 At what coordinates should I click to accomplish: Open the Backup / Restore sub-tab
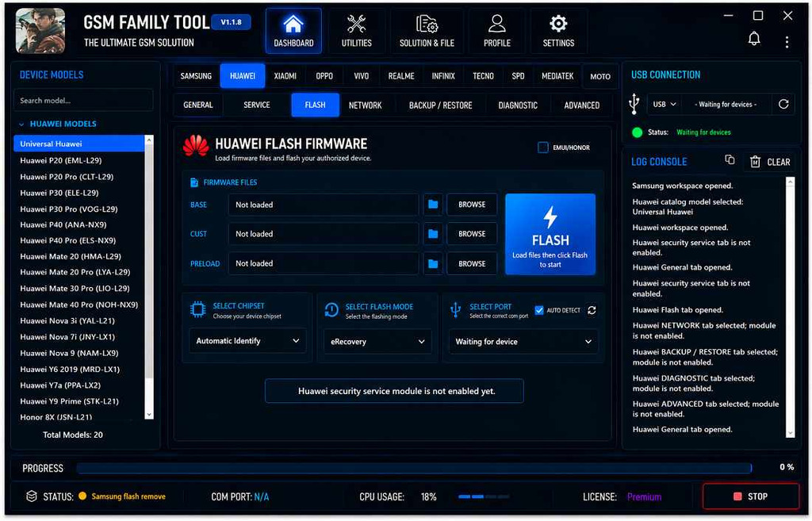[440, 105]
